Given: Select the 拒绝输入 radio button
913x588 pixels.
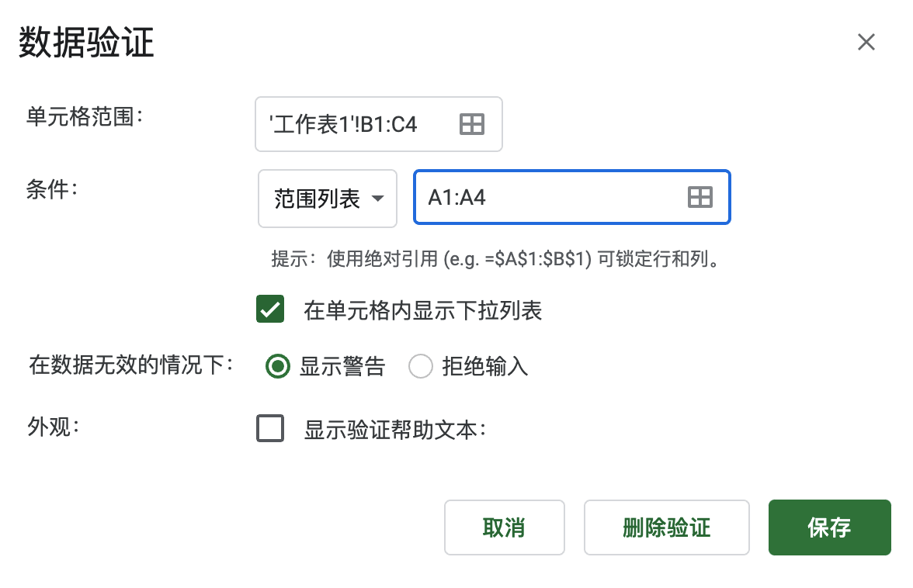Looking at the screenshot, I should pyautogui.click(x=421, y=366).
